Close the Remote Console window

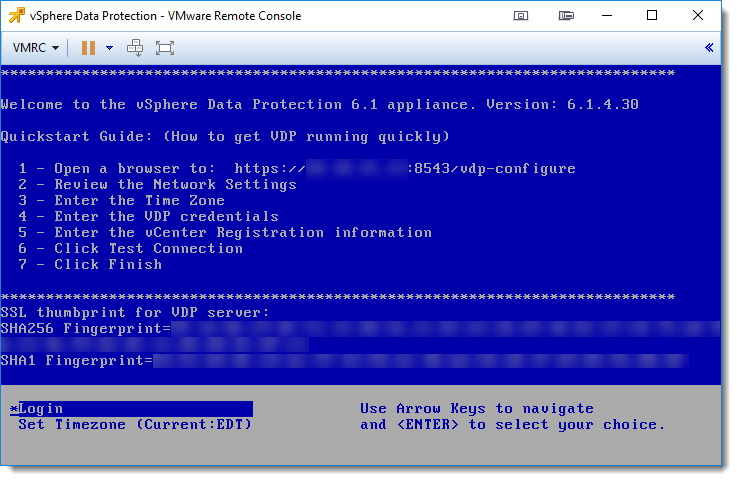[698, 16]
